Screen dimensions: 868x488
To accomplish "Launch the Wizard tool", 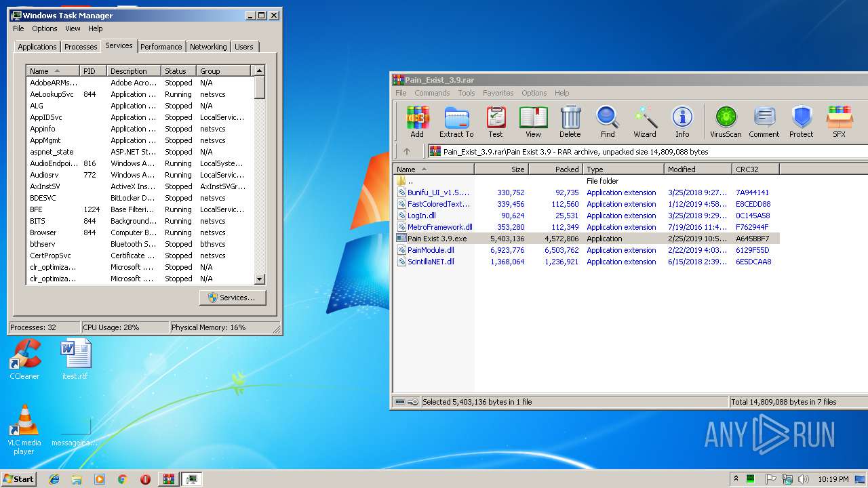I will (x=645, y=122).
